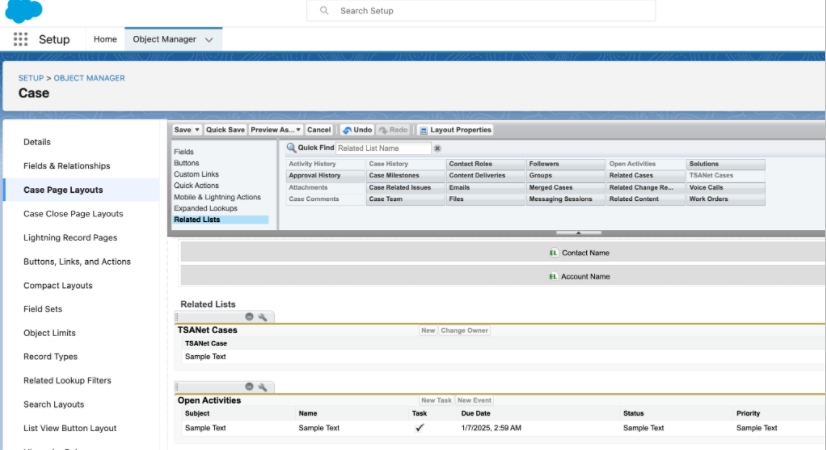The image size is (826, 450).
Task: Expand the Save dropdown arrow
Action: pyautogui.click(x=197, y=130)
